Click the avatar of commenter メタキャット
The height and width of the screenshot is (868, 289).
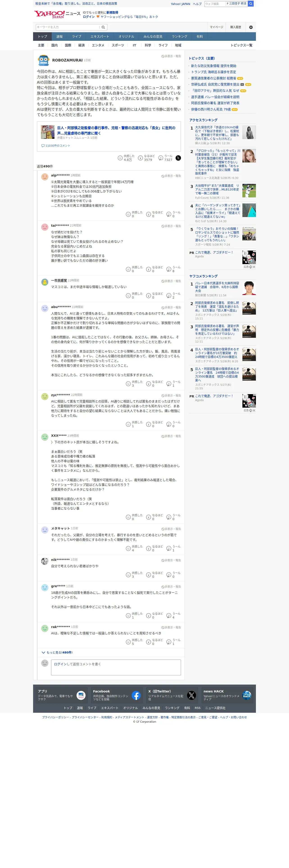tap(45, 530)
